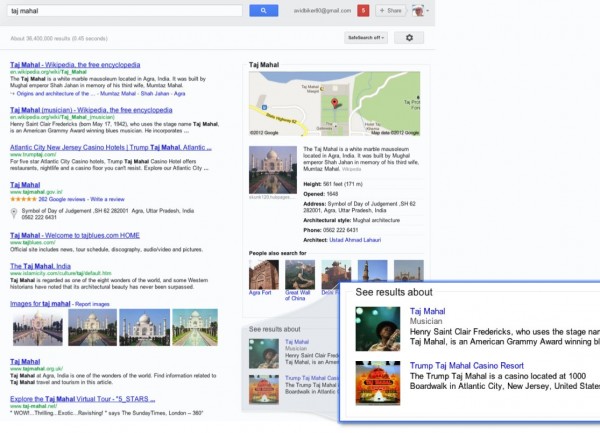600x433 pixels.
Task: Click the Agra Fort thumbnail
Action: coord(264,275)
